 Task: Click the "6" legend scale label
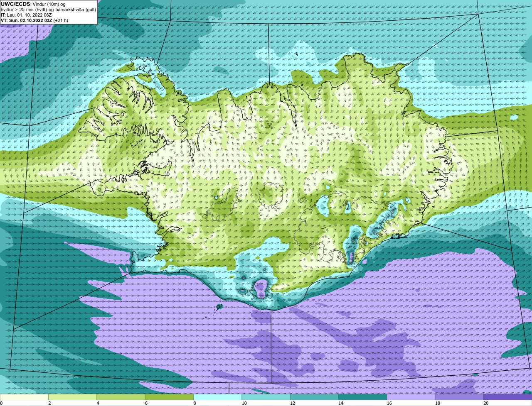(146, 403)
